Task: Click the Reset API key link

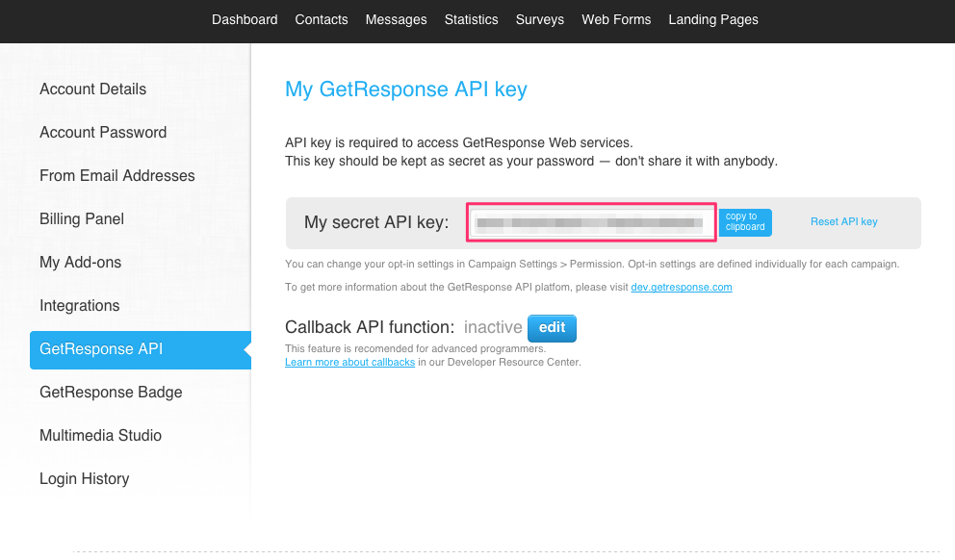Action: coord(843,222)
